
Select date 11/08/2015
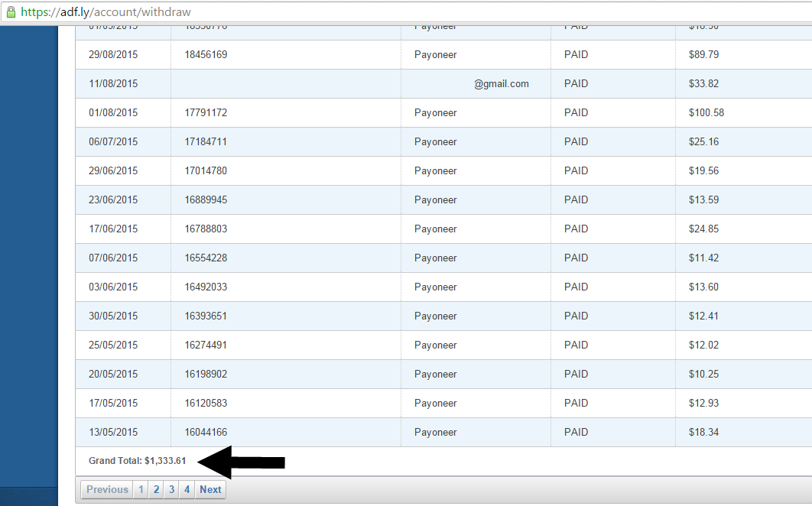point(113,83)
